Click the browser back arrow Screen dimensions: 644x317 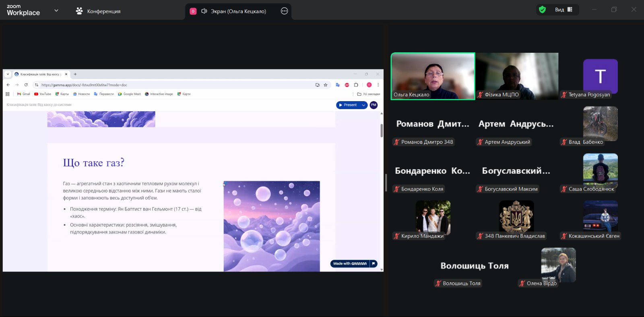tap(8, 85)
